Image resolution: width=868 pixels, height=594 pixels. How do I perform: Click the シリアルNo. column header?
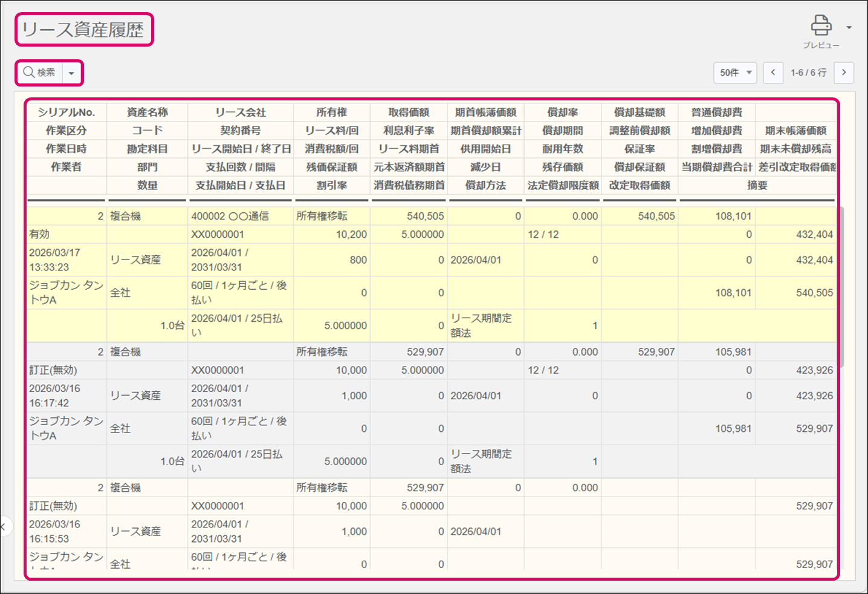point(66,113)
